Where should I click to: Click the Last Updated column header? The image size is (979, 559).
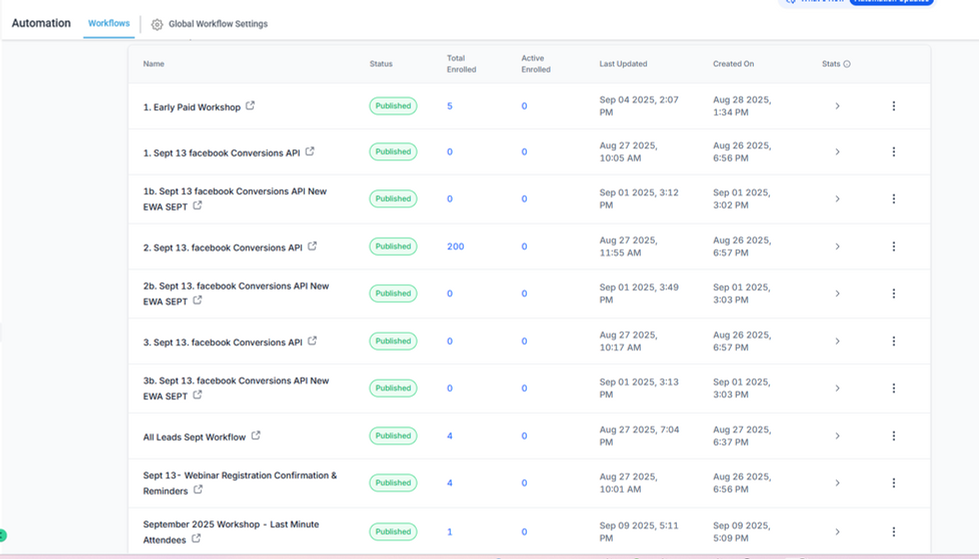[623, 64]
